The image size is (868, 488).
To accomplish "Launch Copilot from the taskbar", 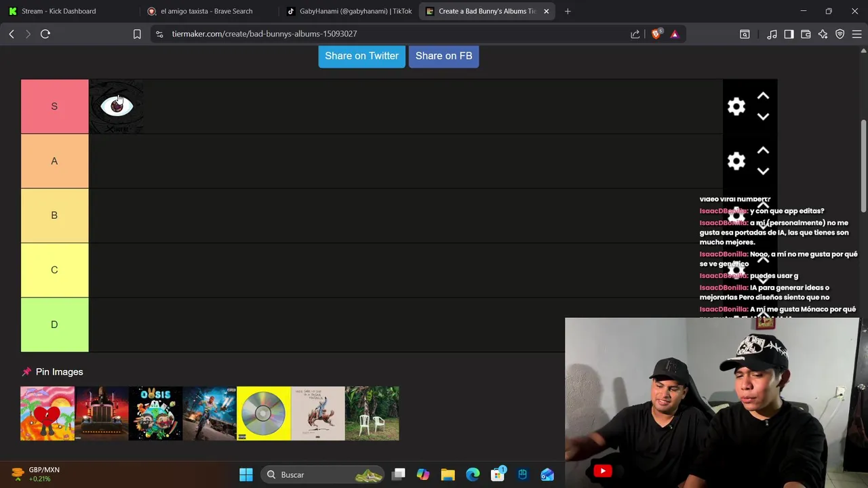I will 423,474.
